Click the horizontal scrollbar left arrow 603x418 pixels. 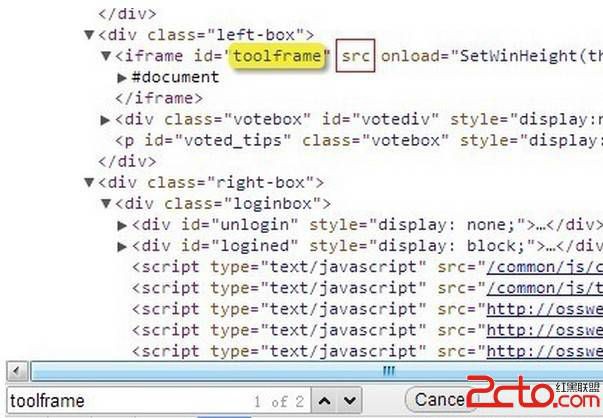(17, 371)
